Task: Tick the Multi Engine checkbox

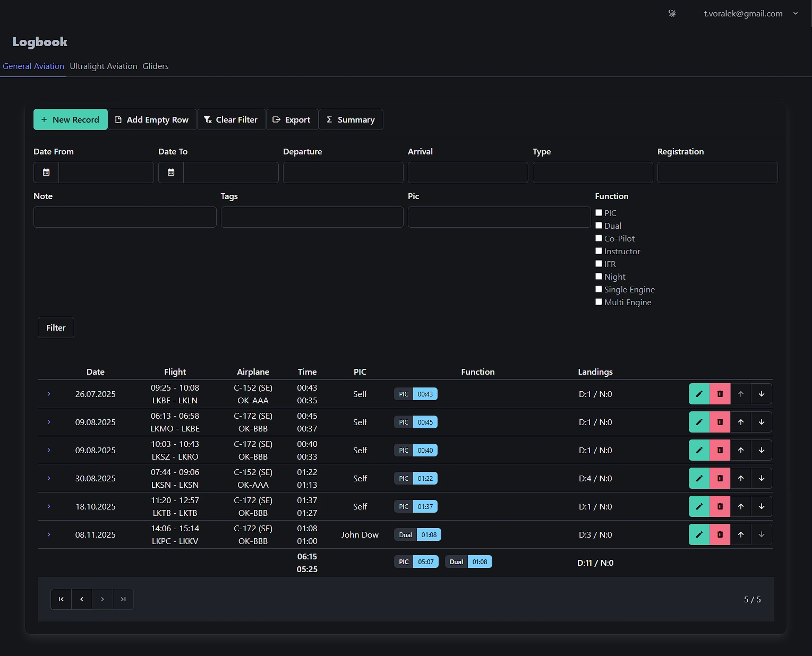Action: coord(599,302)
